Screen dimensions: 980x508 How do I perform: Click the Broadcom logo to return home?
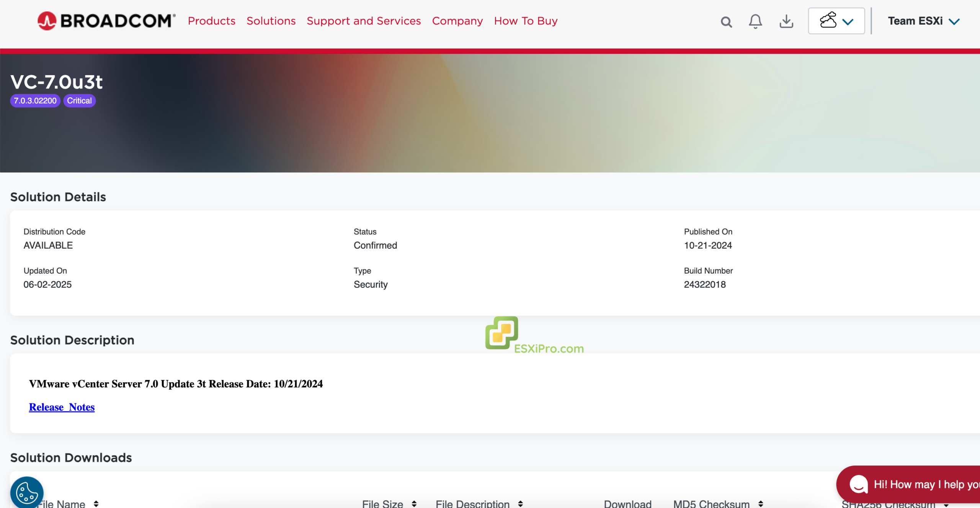pos(105,21)
